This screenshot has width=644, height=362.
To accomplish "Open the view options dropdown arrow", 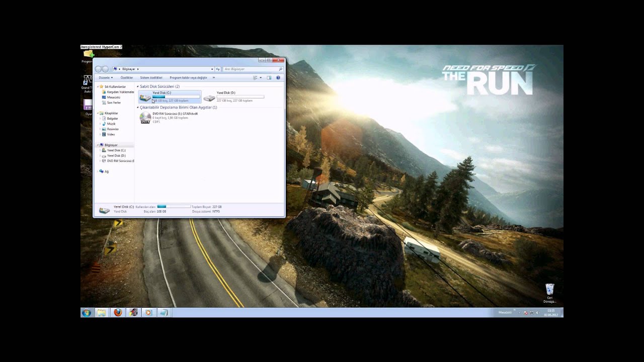I will point(261,77).
